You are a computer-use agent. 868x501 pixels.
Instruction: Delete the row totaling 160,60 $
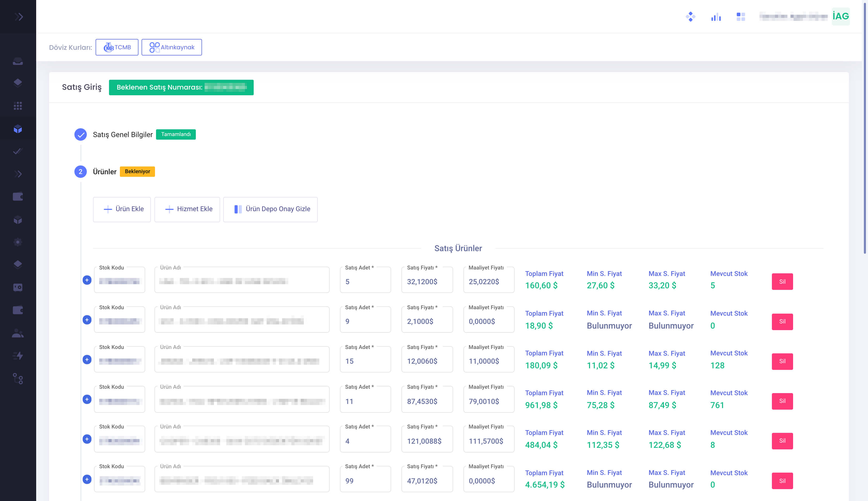(782, 281)
